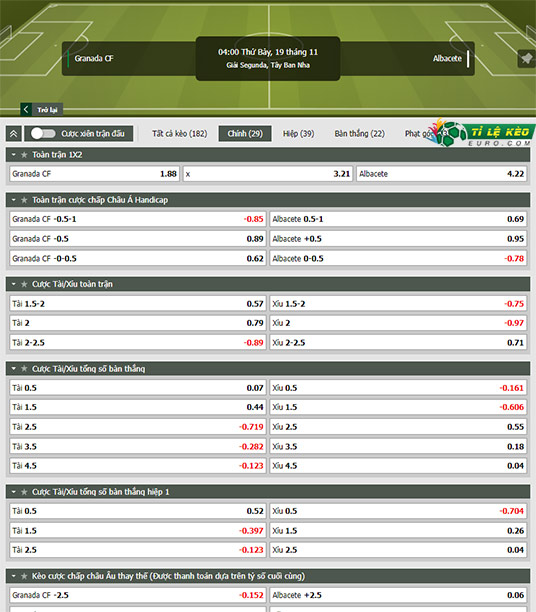
Task: Pick total goals Xỉu 2.5 at 0.55
Action: point(398,427)
